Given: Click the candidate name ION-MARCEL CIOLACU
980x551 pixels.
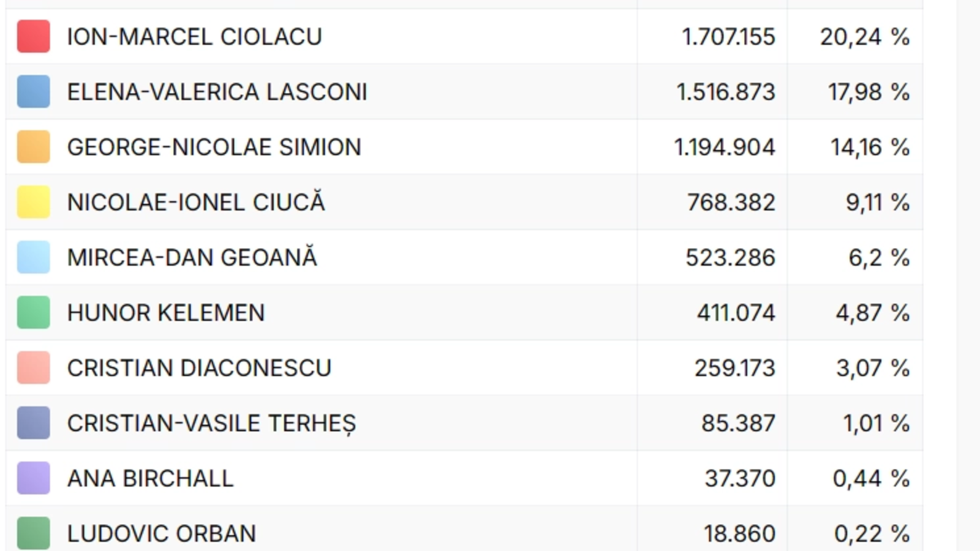Looking at the screenshot, I should click(194, 37).
